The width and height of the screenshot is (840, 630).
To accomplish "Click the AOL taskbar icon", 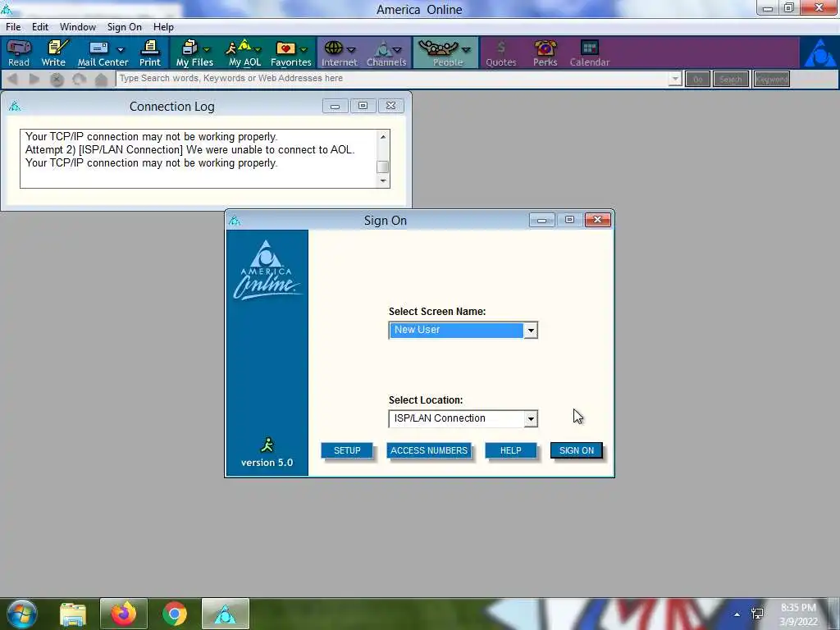I will point(226,614).
